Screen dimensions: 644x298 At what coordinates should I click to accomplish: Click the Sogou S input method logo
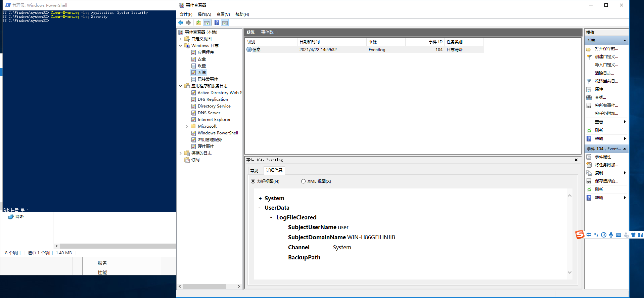(580, 235)
